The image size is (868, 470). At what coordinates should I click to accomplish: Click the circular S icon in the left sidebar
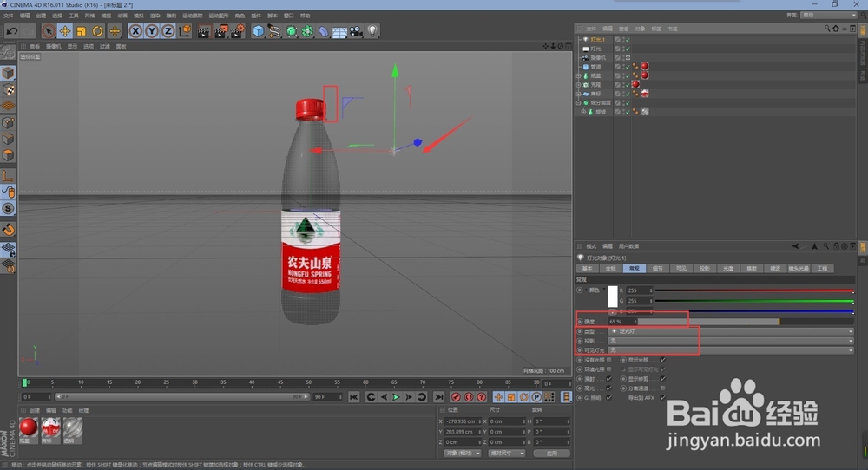click(x=8, y=208)
